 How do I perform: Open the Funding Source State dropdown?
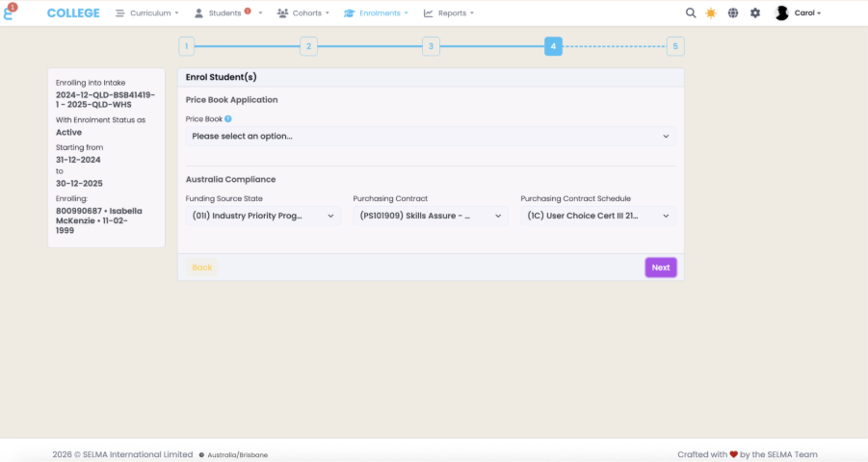(x=262, y=217)
